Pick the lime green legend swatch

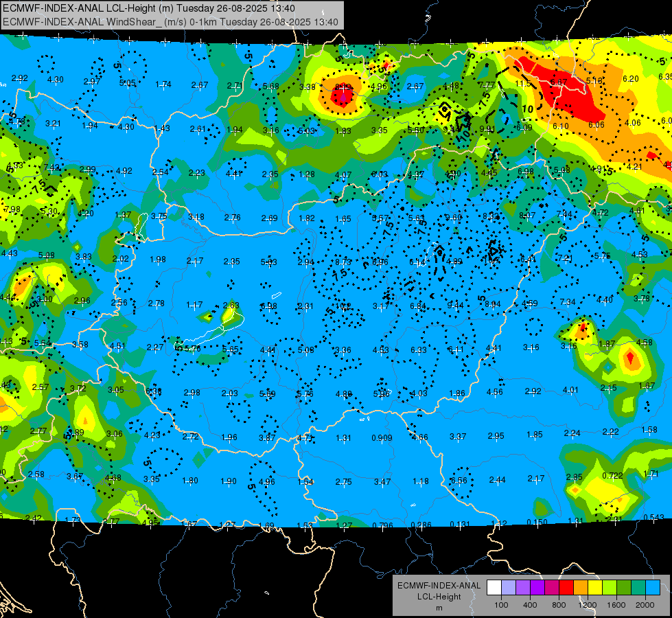610,588
